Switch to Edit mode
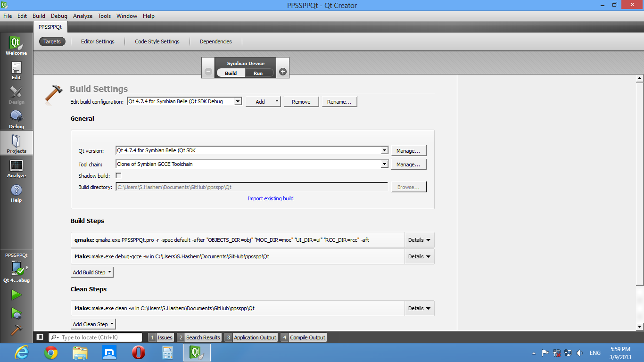 coord(17,70)
